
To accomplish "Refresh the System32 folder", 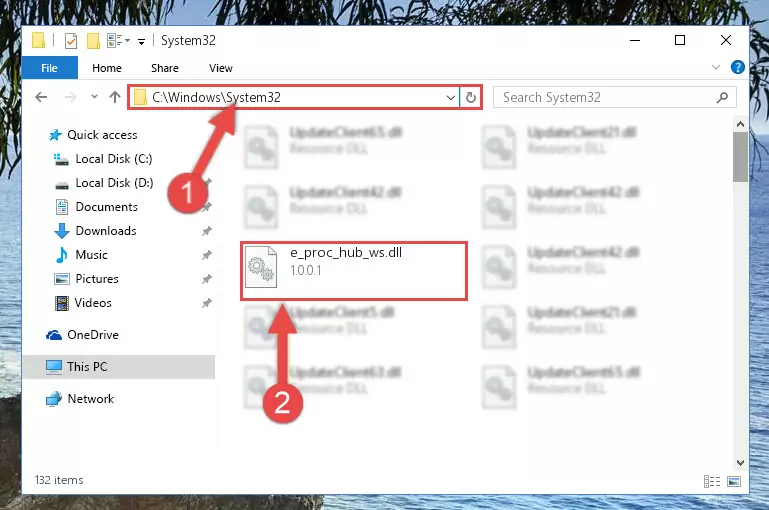I will tap(471, 98).
